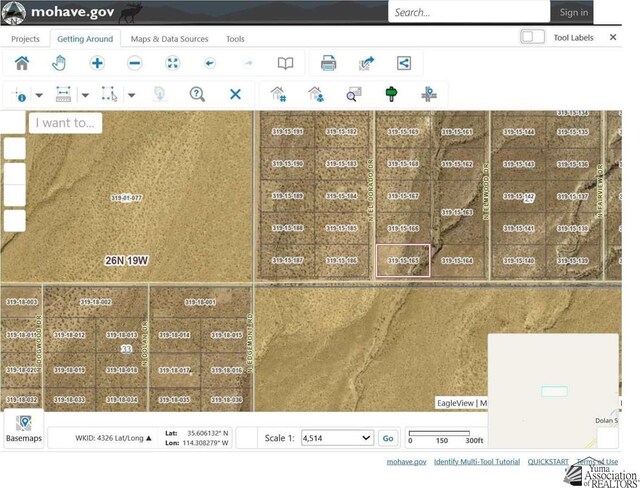This screenshot has width=640, height=488.
Task: Click parcel label 319-15-166
Action: (x=403, y=228)
